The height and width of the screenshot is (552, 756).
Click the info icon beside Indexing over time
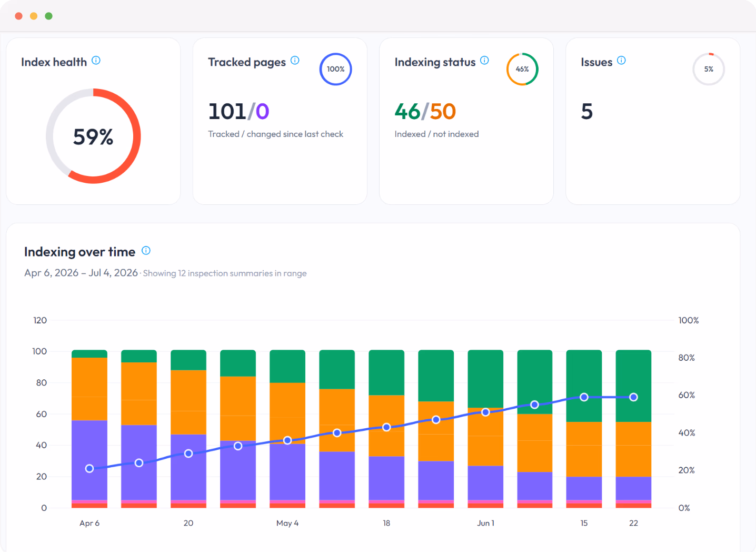pyautogui.click(x=146, y=251)
